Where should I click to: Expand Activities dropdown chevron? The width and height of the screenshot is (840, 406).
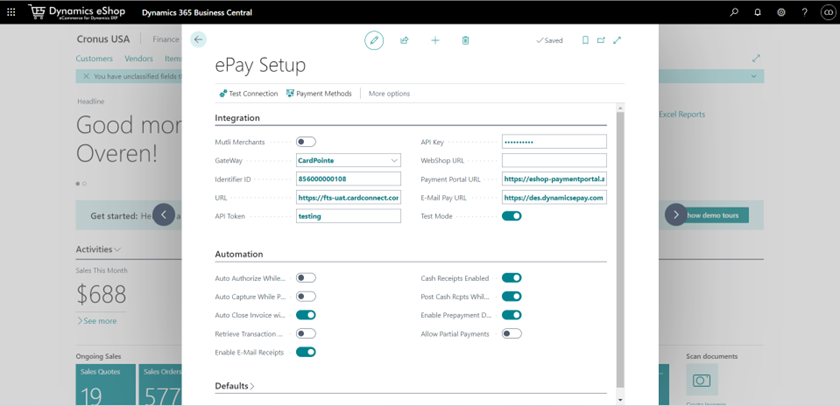(x=117, y=250)
